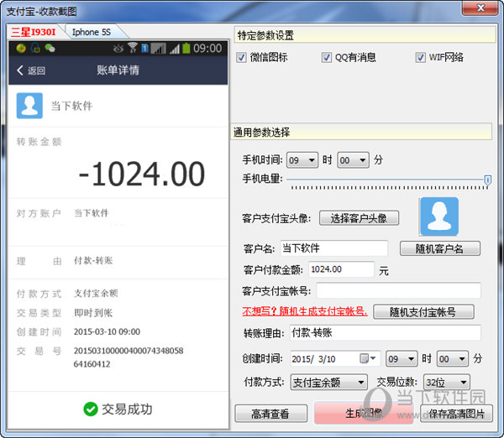Adjust the 手机电量 battery slider handle
The image size is (504, 438).
[487, 180]
